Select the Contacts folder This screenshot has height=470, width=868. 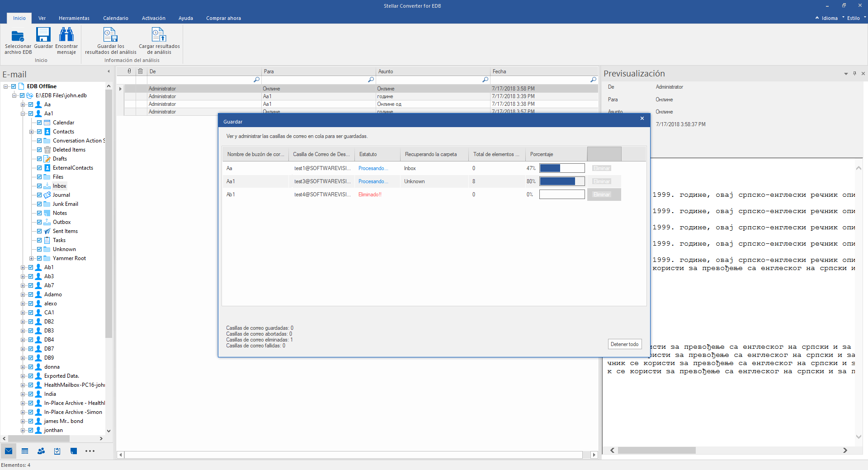63,132
